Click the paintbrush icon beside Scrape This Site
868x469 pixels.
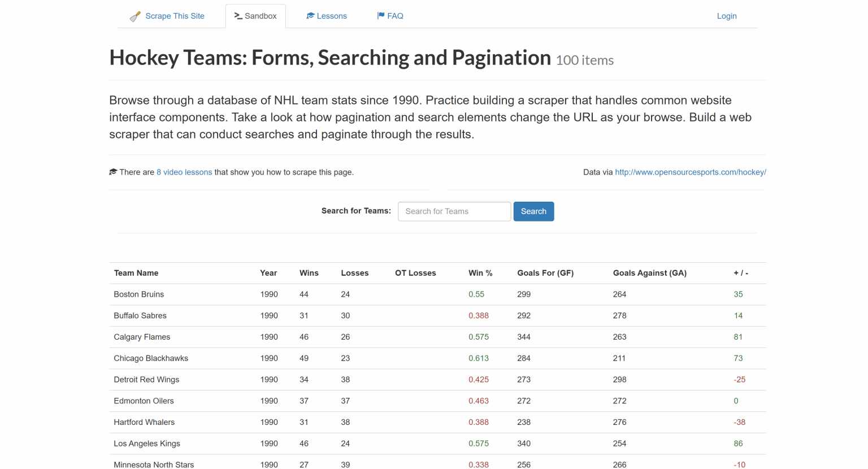[135, 16]
